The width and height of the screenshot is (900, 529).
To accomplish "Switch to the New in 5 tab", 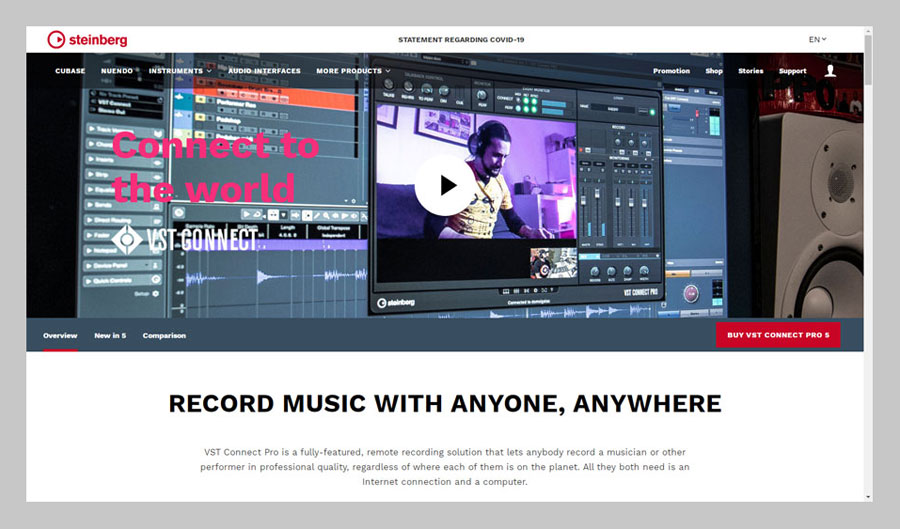I will click(x=110, y=336).
